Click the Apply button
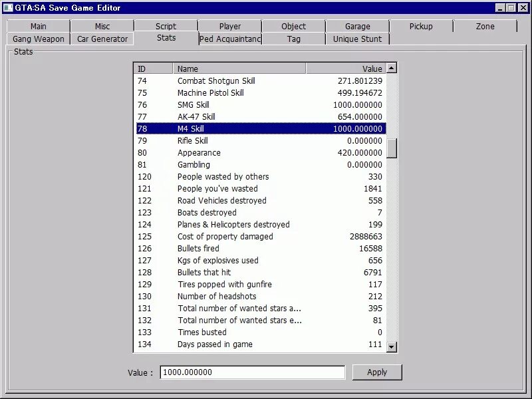532x399 pixels. [377, 372]
